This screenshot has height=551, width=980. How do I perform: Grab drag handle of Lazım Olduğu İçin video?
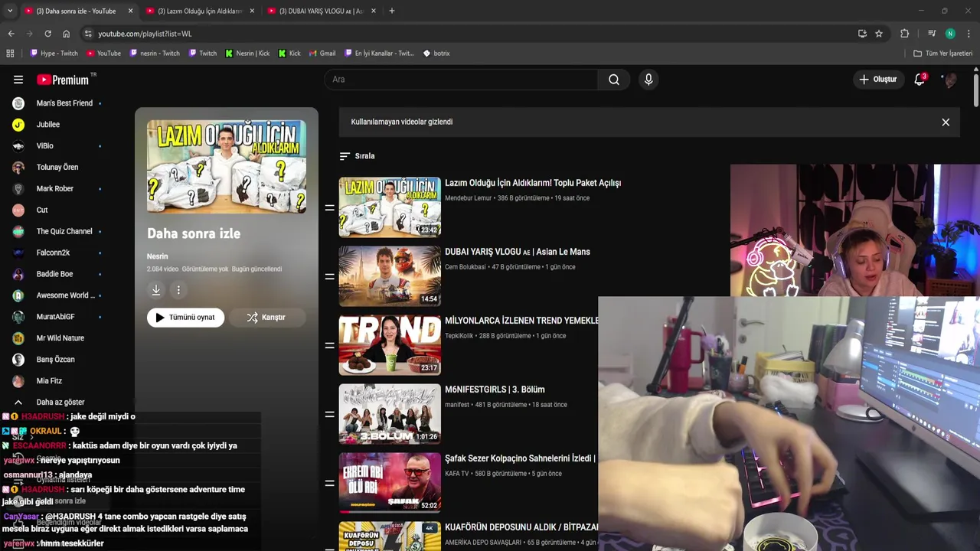[x=329, y=207]
